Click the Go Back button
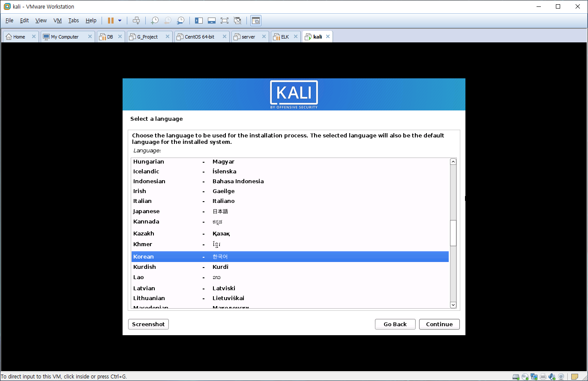 pos(395,324)
